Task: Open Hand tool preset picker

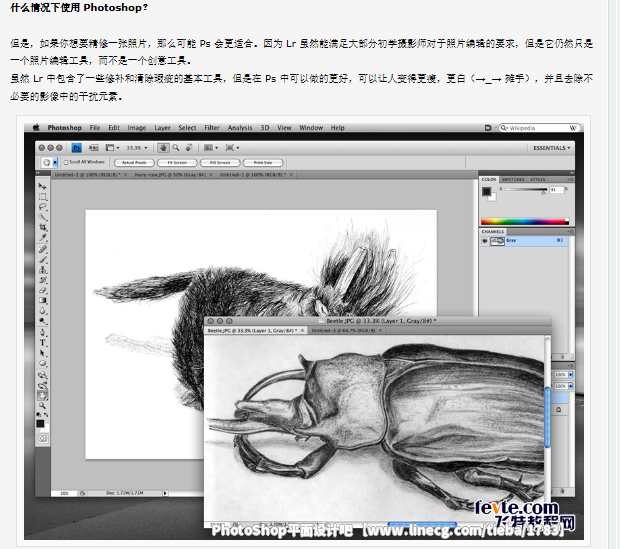Action: click(49, 162)
